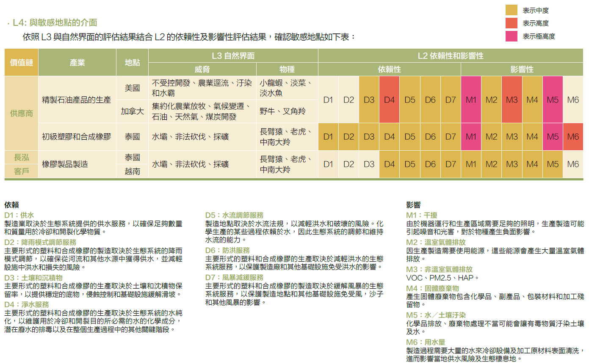Viewport: 589px width, 364px height.
Task: Click the species cell '小龍蝦、淡菜、淡水魚'
Action: coord(287,88)
